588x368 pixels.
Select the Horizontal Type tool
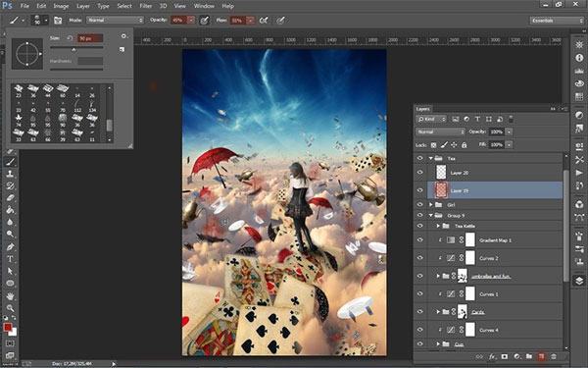point(10,259)
